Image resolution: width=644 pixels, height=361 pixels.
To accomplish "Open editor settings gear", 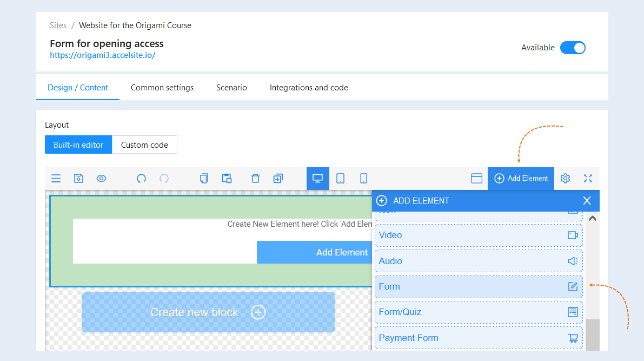I will coord(565,179).
